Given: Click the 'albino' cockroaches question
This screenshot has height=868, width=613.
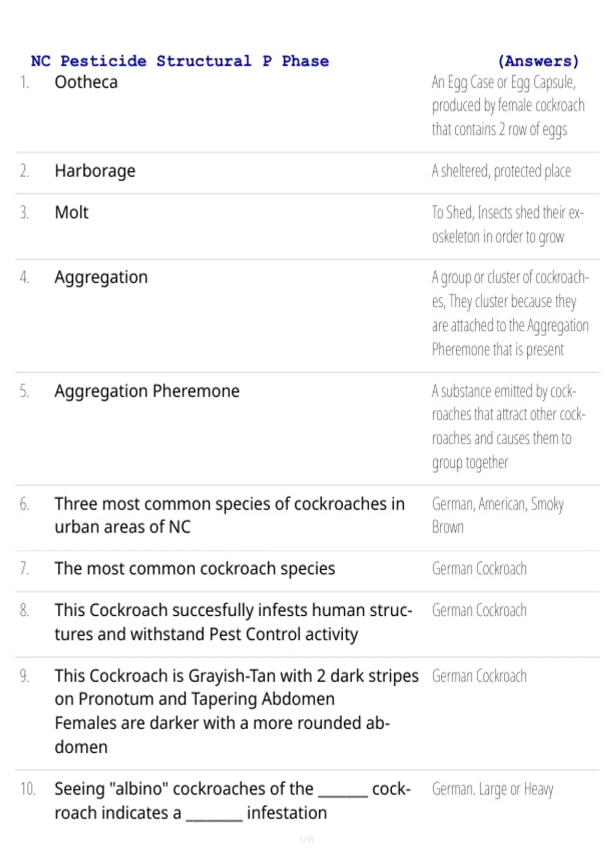Looking at the screenshot, I should pos(232,801).
